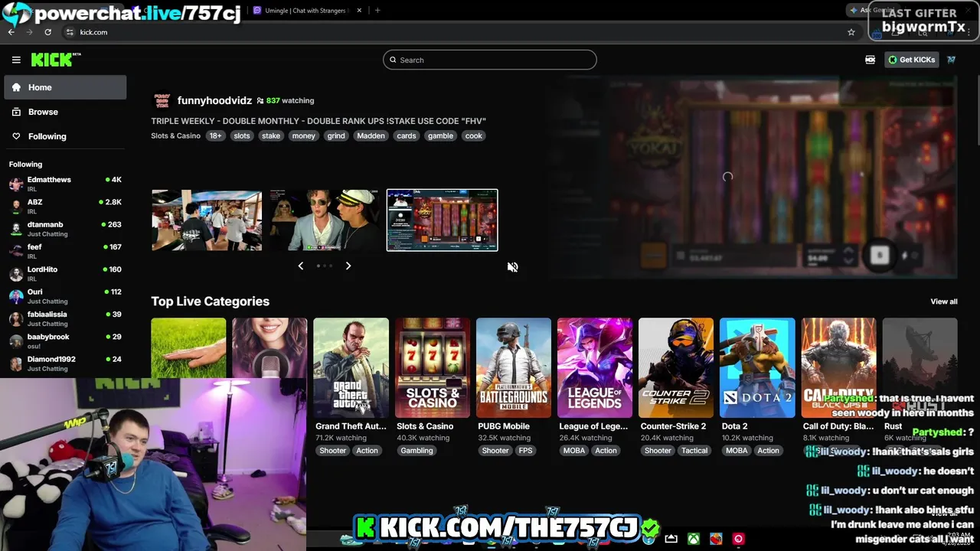Open the Call of Duty category card

tap(839, 368)
